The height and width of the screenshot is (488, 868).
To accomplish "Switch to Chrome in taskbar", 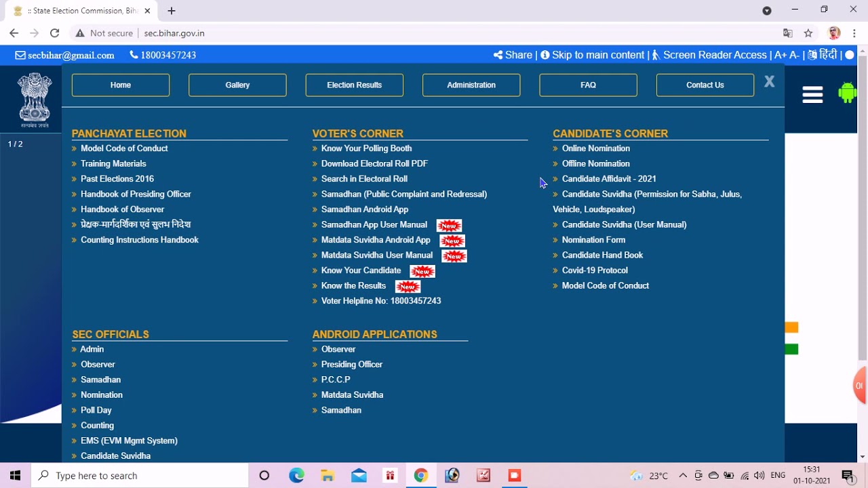I will 421,476.
